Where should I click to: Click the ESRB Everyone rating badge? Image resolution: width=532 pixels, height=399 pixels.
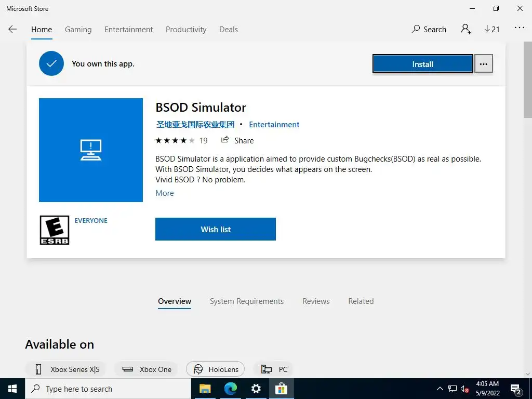click(x=54, y=230)
